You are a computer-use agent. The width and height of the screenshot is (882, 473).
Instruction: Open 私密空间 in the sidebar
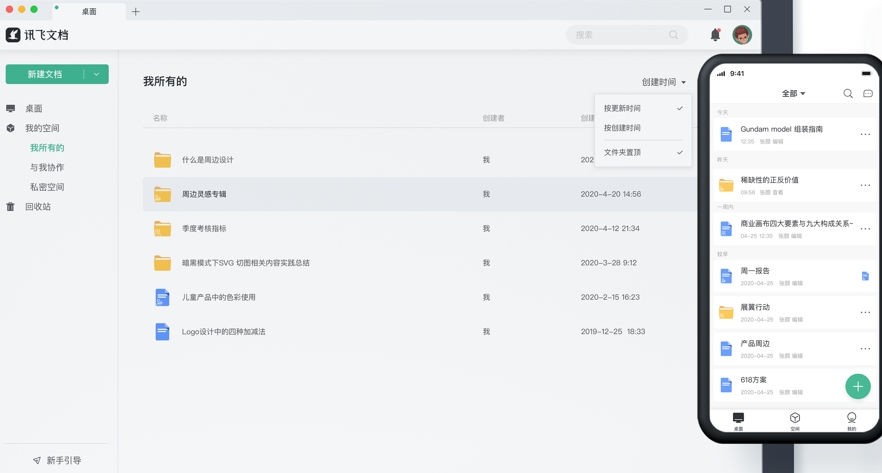(x=47, y=187)
